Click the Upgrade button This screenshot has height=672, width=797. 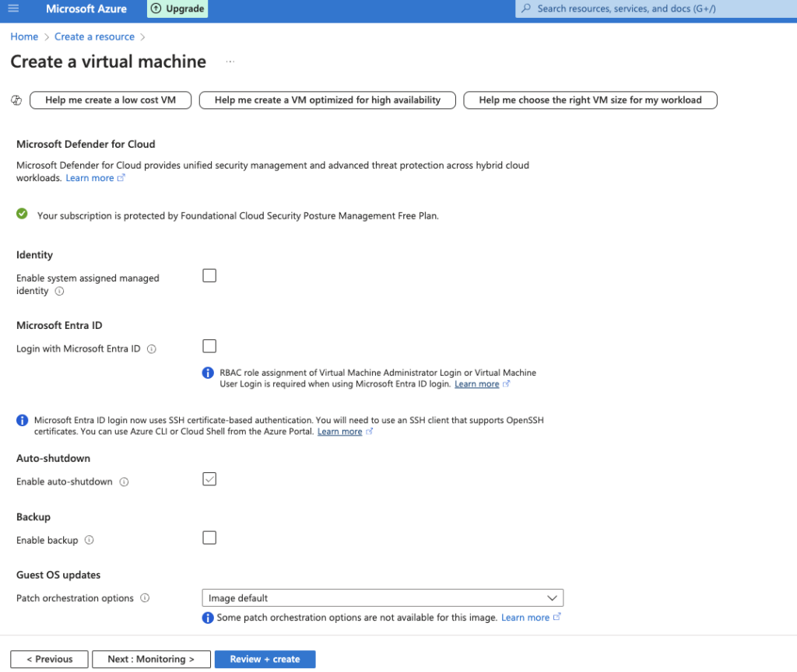coord(177,9)
